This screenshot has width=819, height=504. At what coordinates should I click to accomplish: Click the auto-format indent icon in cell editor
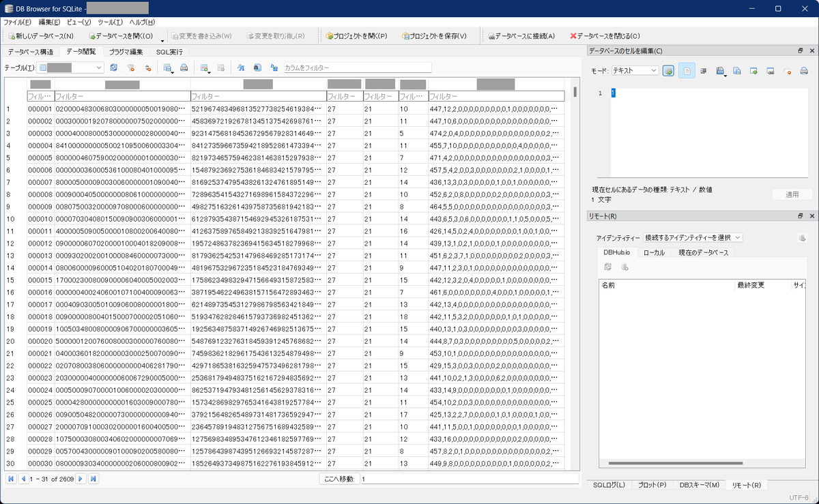click(704, 70)
